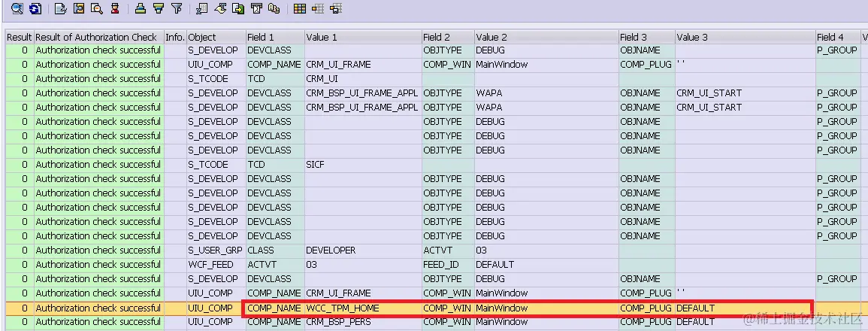Click the magnifier-over-document toolbar icon
Screen dimensions: 868x331
pos(97,8)
